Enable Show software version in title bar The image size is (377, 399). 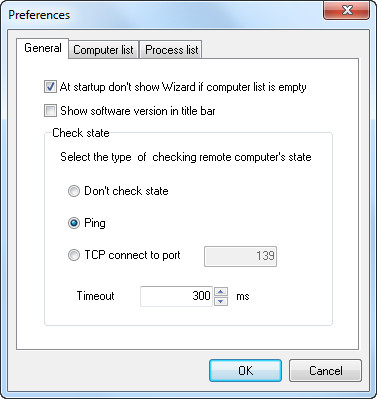pyautogui.click(x=50, y=111)
